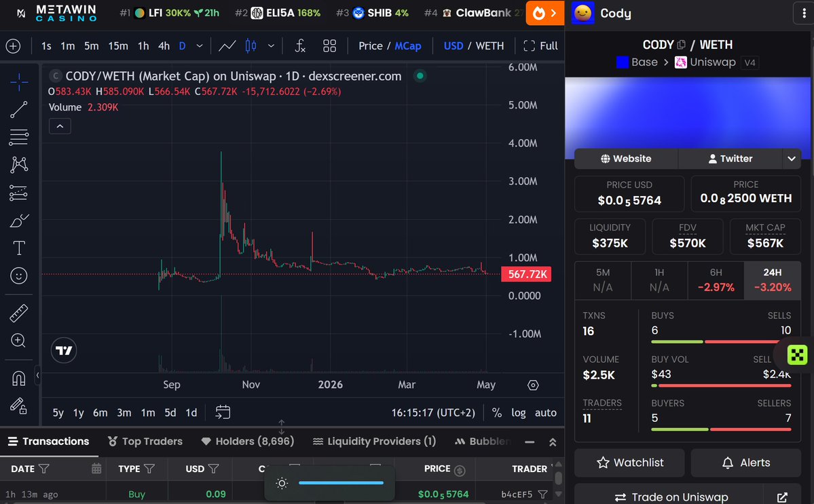Click the add chart plus icon
The image size is (814, 504).
coord(13,46)
